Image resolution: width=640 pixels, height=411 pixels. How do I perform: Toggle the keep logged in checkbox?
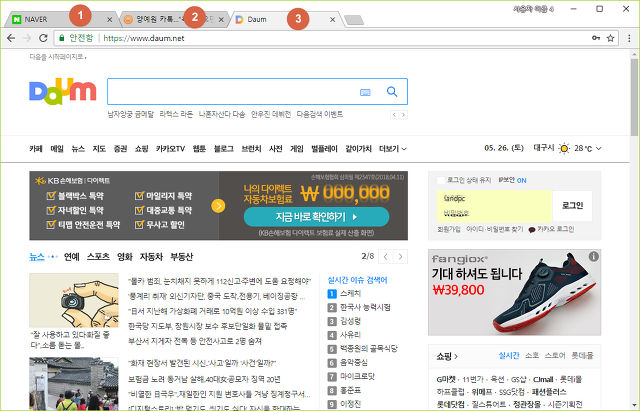point(441,180)
